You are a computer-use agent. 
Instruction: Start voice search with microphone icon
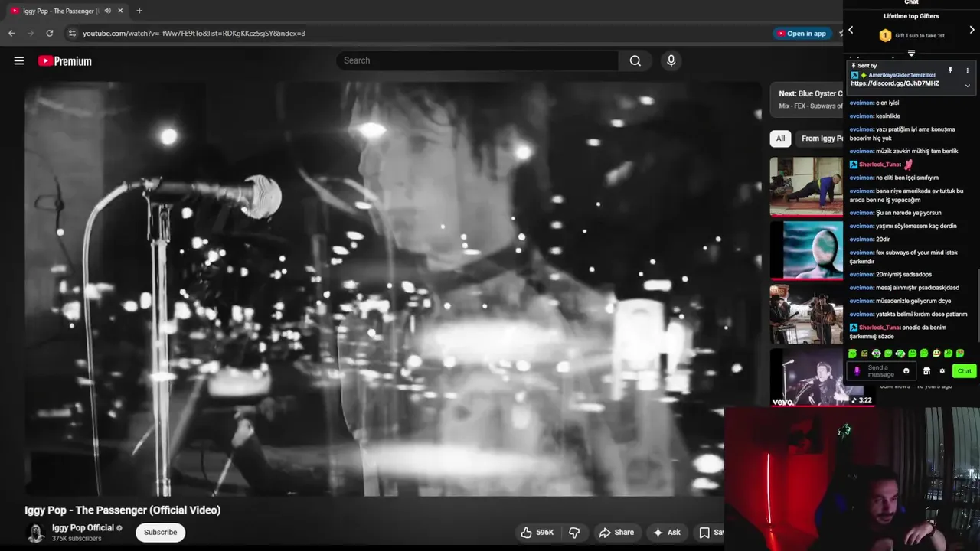click(671, 60)
